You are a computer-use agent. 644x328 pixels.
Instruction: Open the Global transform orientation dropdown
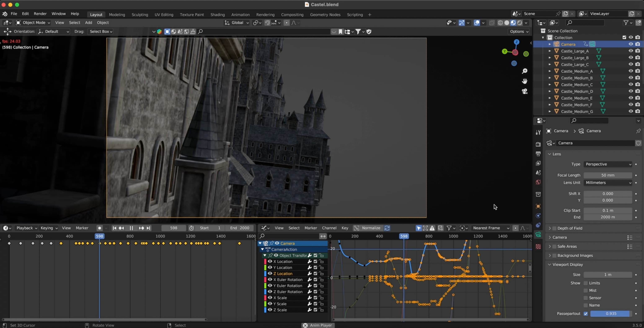(x=237, y=23)
